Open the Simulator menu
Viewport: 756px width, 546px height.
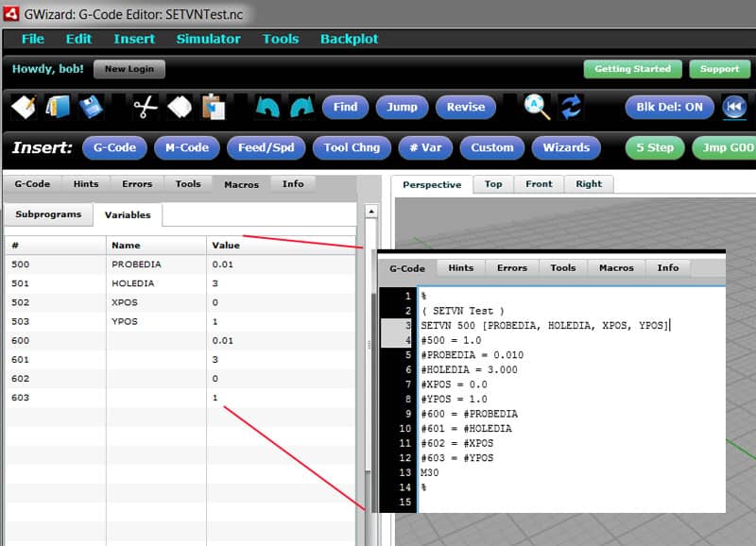click(x=208, y=39)
